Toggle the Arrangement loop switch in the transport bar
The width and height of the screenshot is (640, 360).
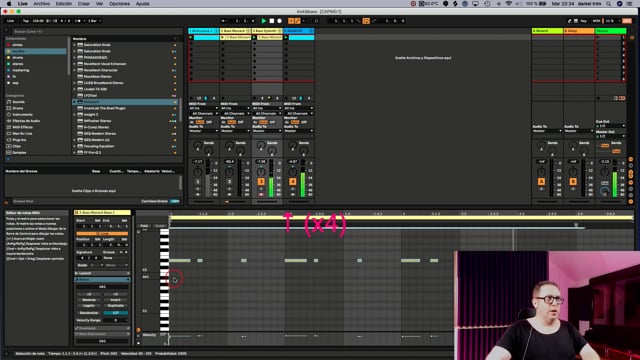[366, 21]
